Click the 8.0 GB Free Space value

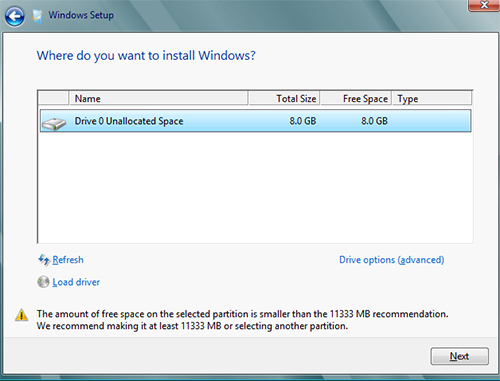(x=374, y=121)
